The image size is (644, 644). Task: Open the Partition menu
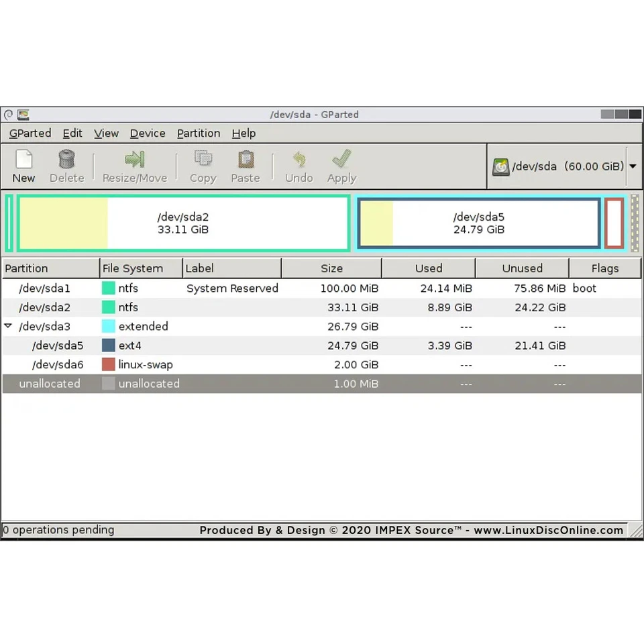198,133
